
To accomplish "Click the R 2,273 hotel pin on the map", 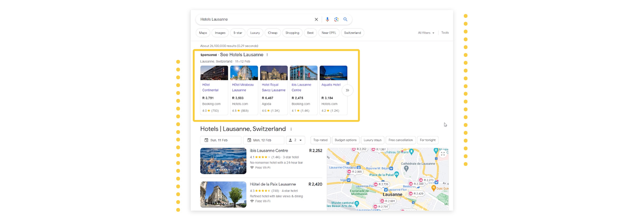I will pyautogui.click(x=426, y=180).
